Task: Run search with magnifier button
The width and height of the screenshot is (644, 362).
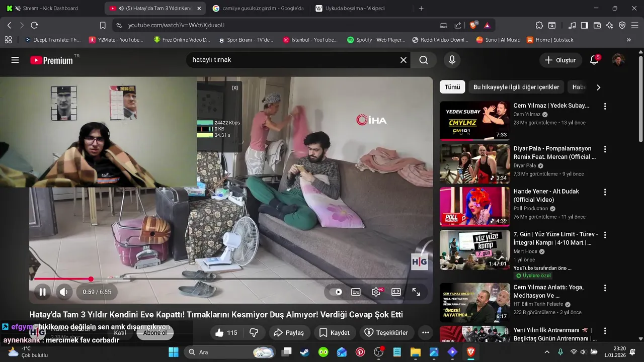Action: coord(424,60)
